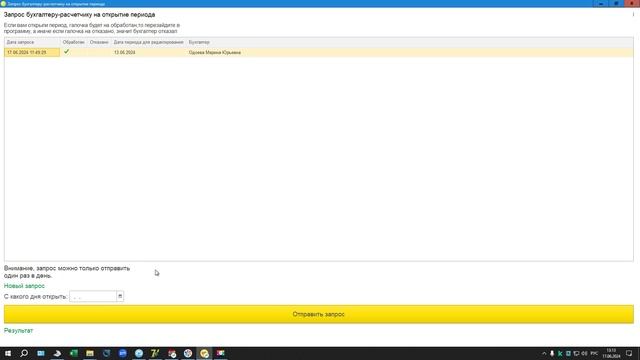Open the yellow 7 app on the taskbar
This screenshot has width=640, height=360.
tap(155, 353)
